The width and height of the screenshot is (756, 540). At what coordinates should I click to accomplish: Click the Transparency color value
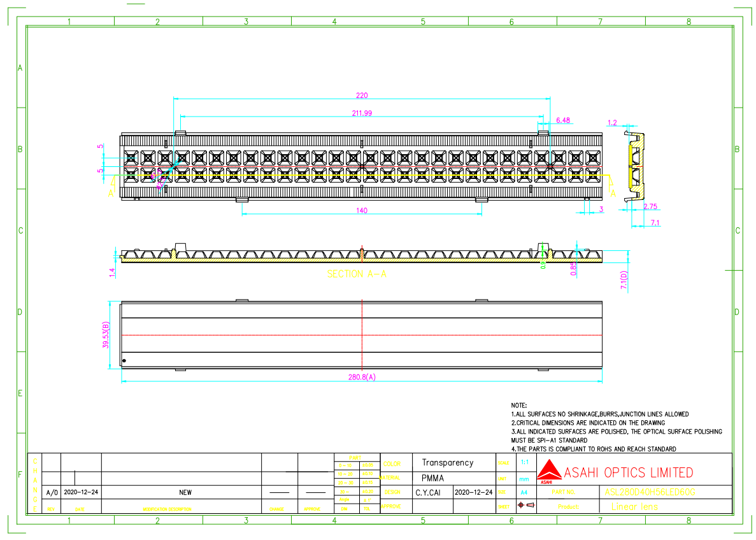point(448,463)
